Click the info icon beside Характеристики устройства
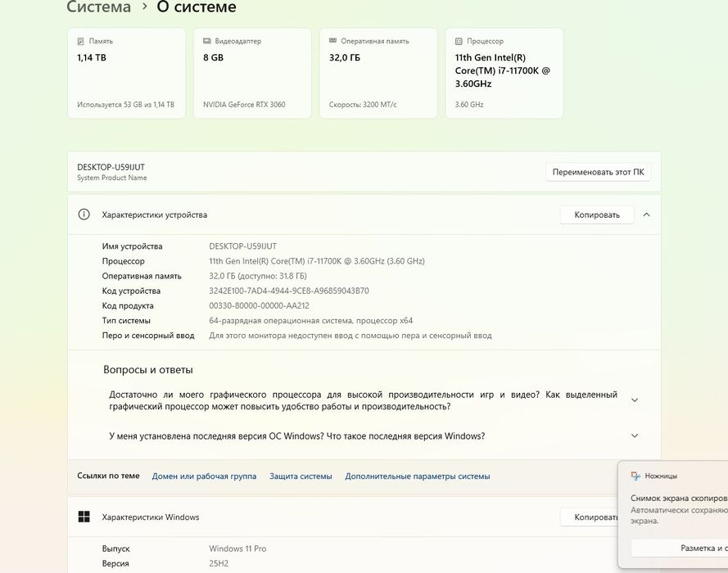This screenshot has width=728, height=573. tap(84, 214)
